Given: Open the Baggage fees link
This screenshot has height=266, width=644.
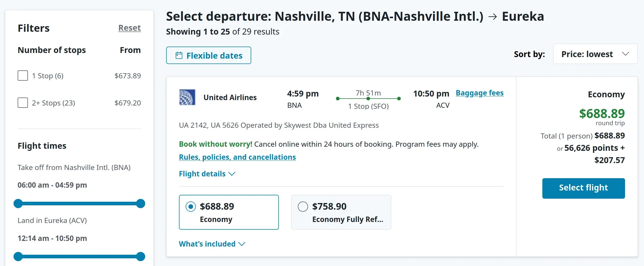Looking at the screenshot, I should coord(480,93).
